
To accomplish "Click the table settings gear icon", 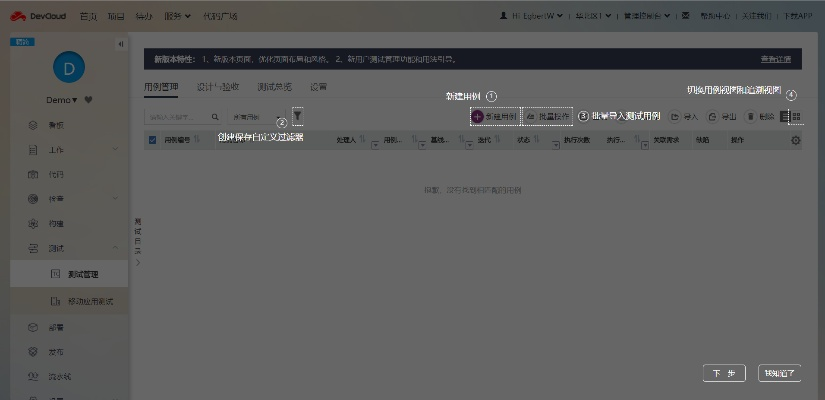I will coord(795,141).
